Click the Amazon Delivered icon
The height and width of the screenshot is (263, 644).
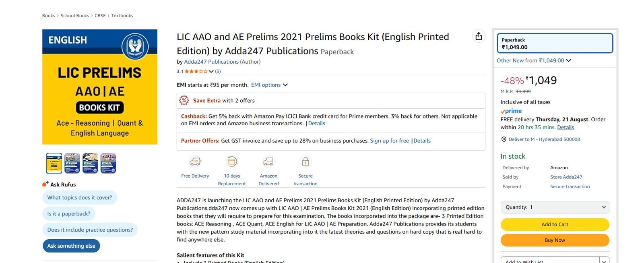(x=268, y=162)
